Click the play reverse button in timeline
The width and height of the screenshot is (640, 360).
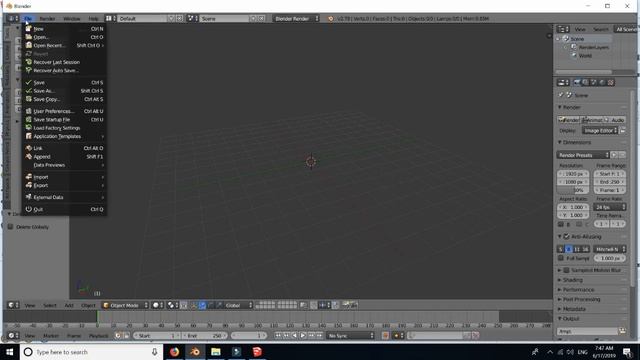point(295,336)
